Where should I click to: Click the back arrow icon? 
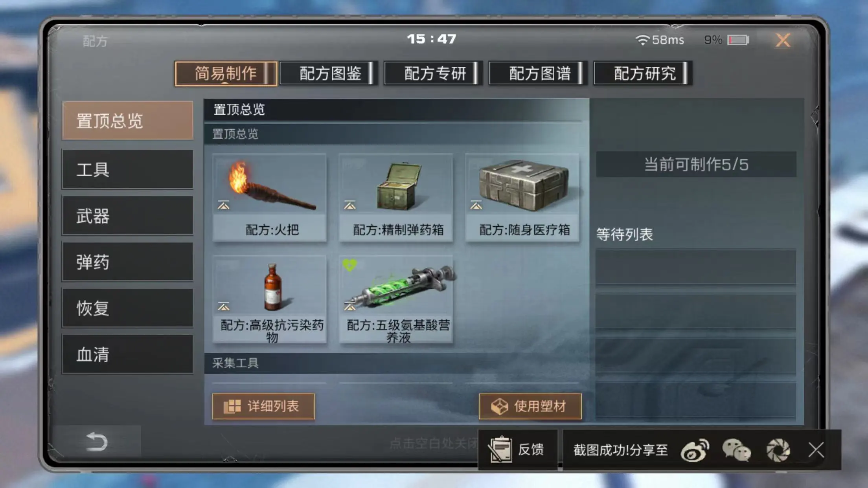[x=97, y=442]
